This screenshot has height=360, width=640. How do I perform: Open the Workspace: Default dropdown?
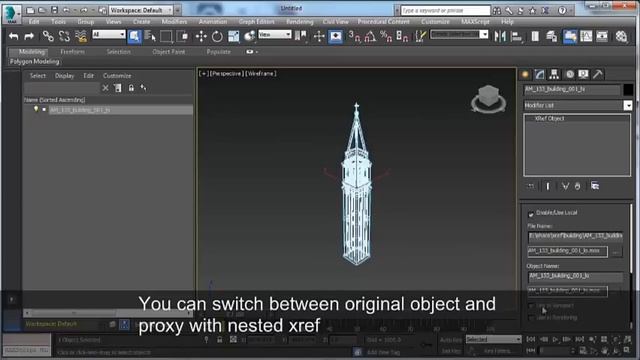point(141,10)
